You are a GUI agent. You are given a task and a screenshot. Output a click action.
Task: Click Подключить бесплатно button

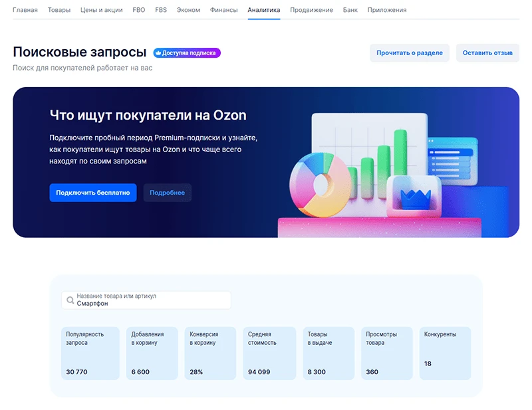coord(93,193)
